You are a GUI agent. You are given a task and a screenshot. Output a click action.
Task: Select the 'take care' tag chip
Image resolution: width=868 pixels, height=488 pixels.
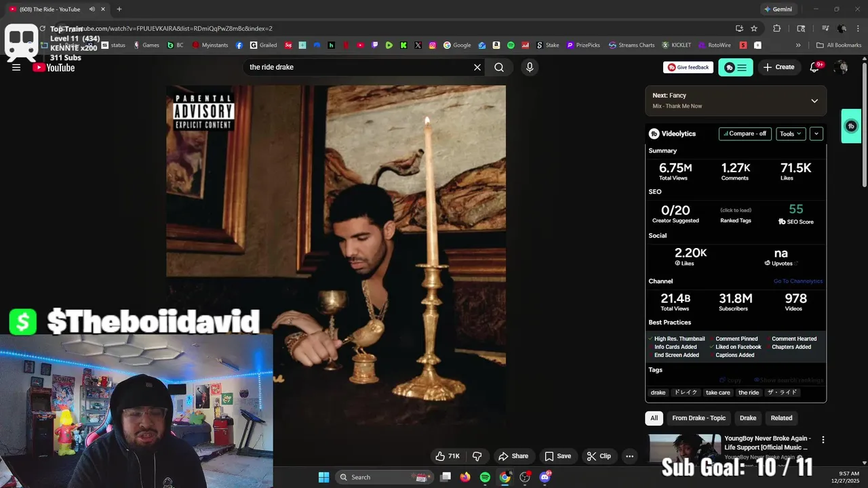(x=717, y=392)
